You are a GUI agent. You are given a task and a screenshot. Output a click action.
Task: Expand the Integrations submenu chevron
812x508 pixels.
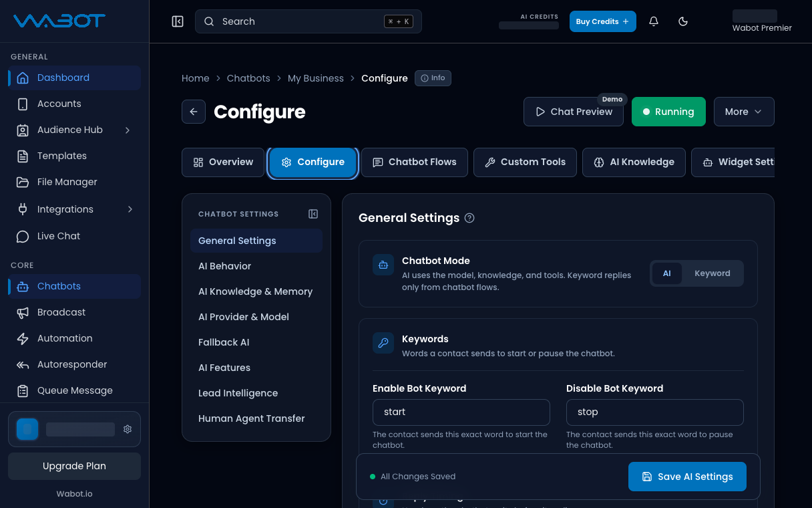(x=130, y=209)
